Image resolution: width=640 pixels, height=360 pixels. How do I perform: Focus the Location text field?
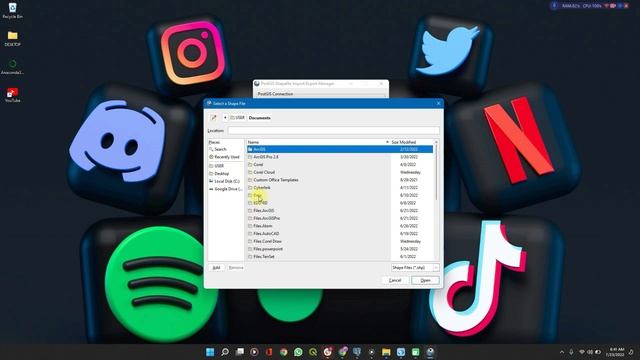click(x=333, y=131)
